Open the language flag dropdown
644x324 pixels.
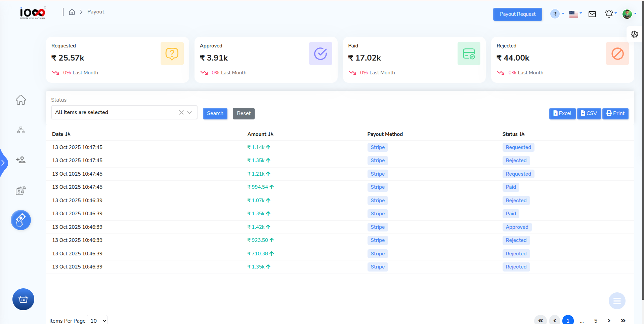tap(575, 14)
